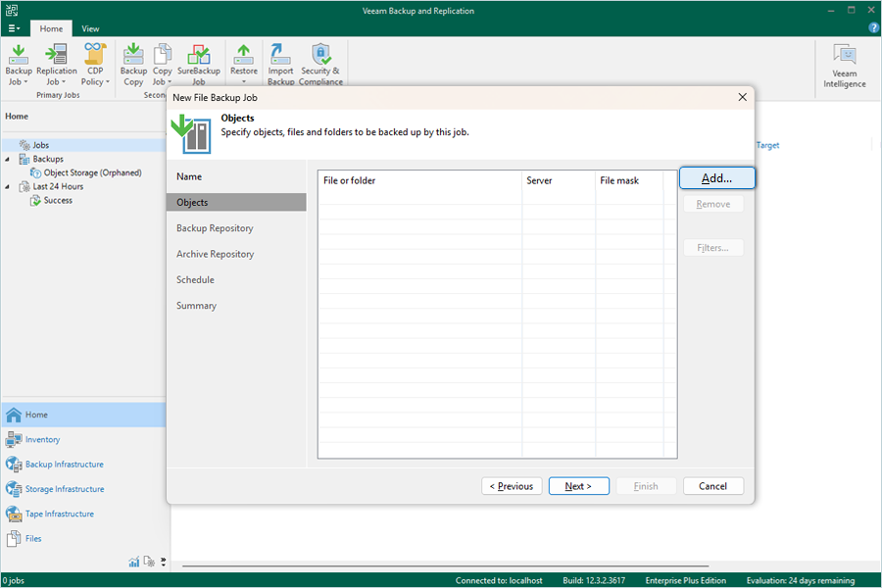Select Backups node in the tree
Viewport: 882px width, 588px height.
tap(48, 159)
